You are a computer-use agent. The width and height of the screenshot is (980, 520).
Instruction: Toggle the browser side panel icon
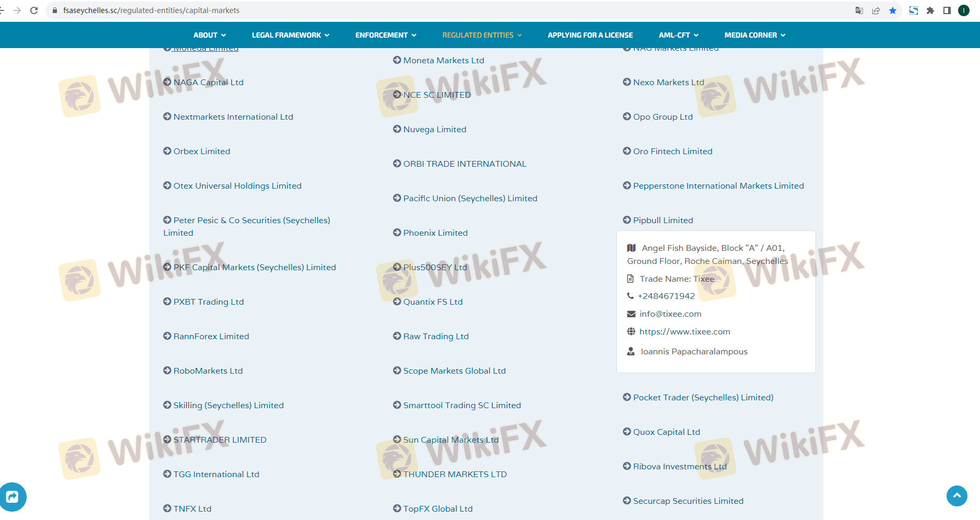coord(947,10)
